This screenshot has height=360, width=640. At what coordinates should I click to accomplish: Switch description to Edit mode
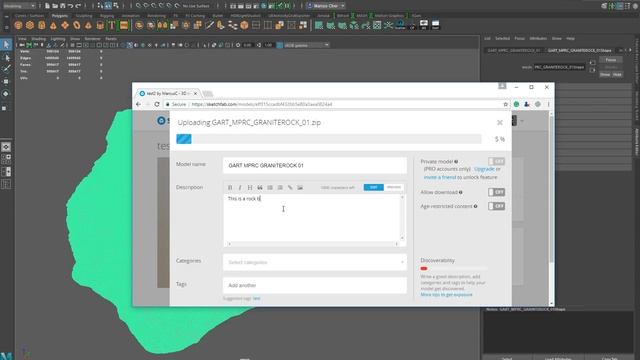373,187
